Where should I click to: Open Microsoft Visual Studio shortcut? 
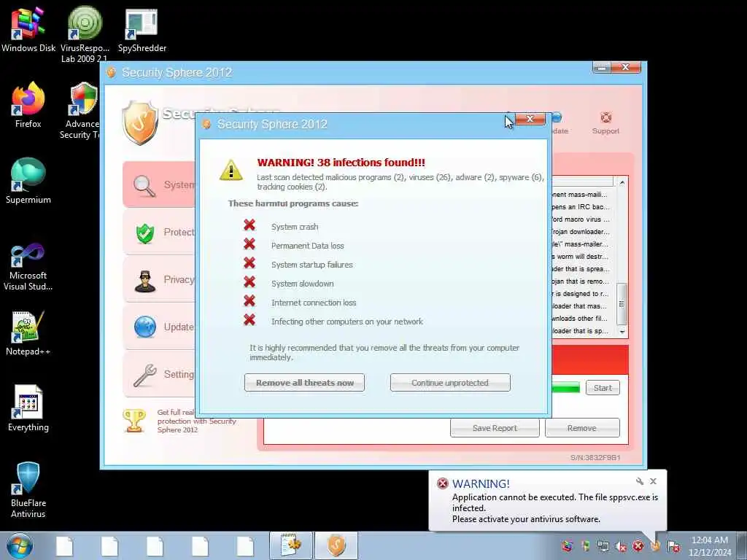coord(28,267)
